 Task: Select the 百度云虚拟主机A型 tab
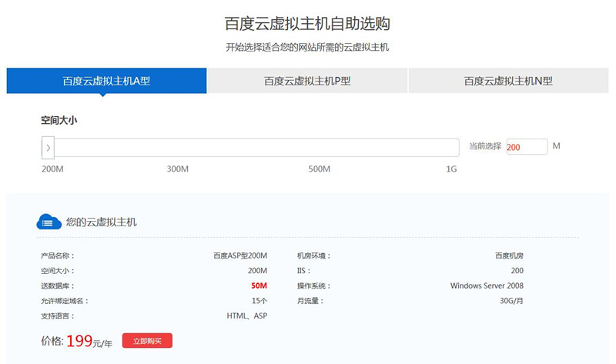point(106,81)
